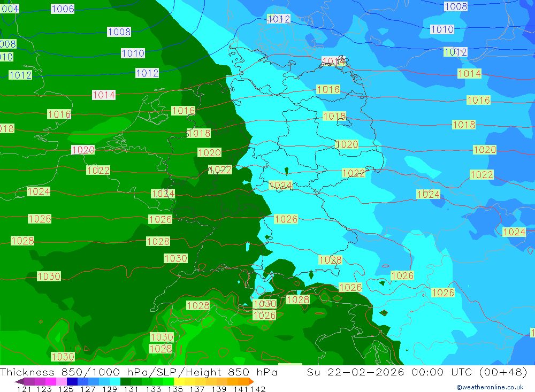
Task: Click legend value 127
Action: (88, 389)
